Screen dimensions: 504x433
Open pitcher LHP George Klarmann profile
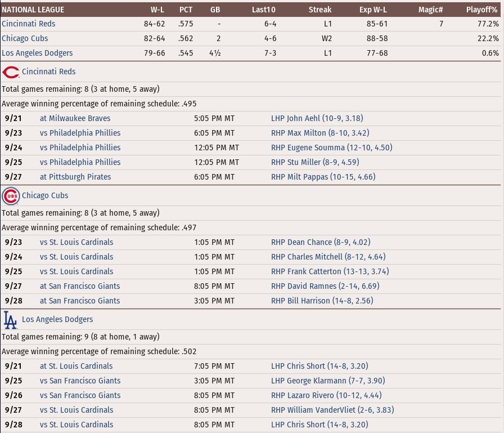(328, 381)
